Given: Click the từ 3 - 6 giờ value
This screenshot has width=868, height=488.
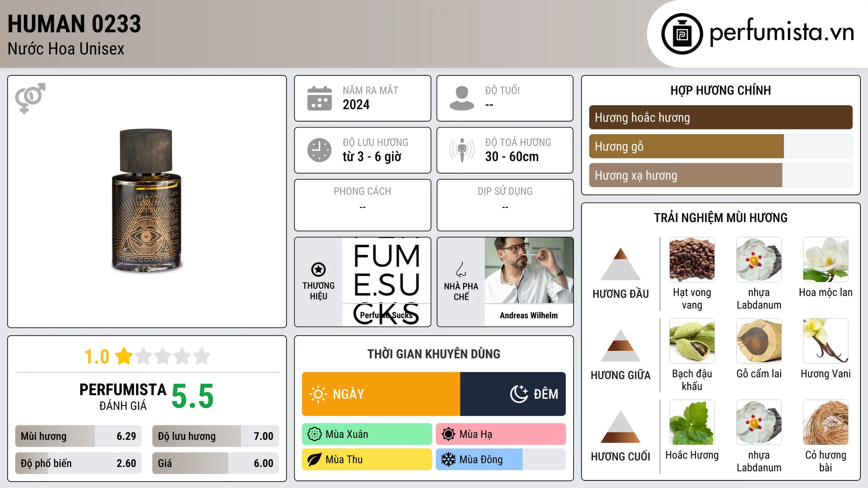Looking at the screenshot, I should pyautogui.click(x=372, y=157).
